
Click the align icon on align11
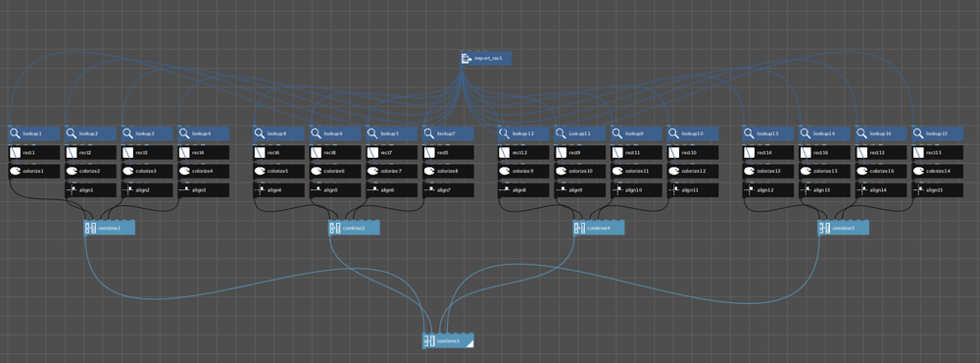(674, 189)
